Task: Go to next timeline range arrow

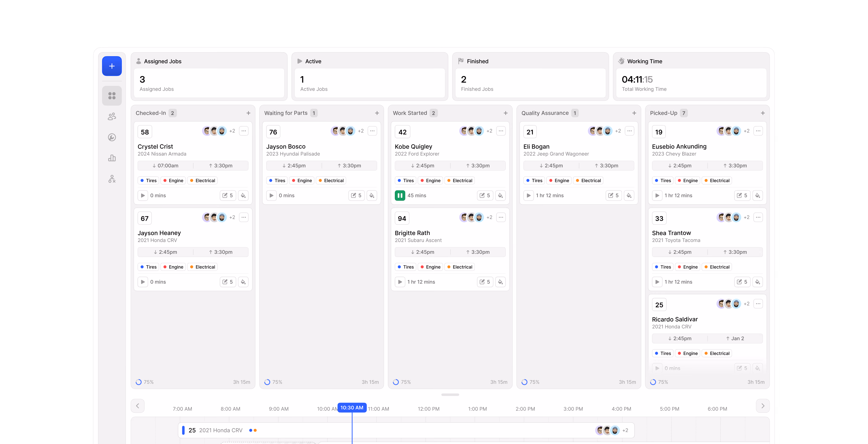Action: [763, 406]
